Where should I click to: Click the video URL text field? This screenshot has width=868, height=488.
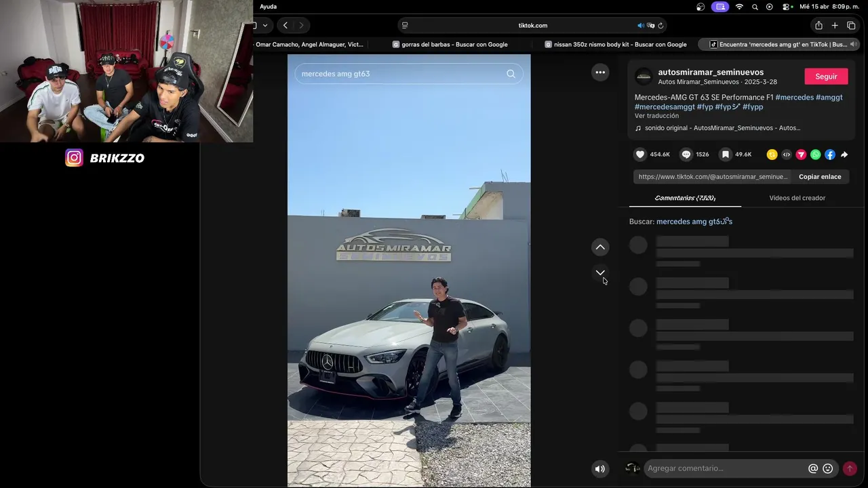(x=712, y=177)
